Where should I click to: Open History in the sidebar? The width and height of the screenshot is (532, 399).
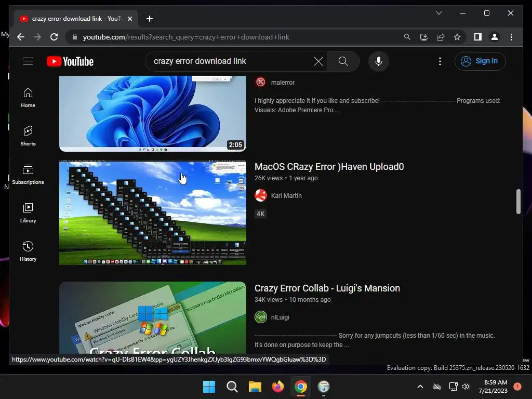tap(28, 251)
